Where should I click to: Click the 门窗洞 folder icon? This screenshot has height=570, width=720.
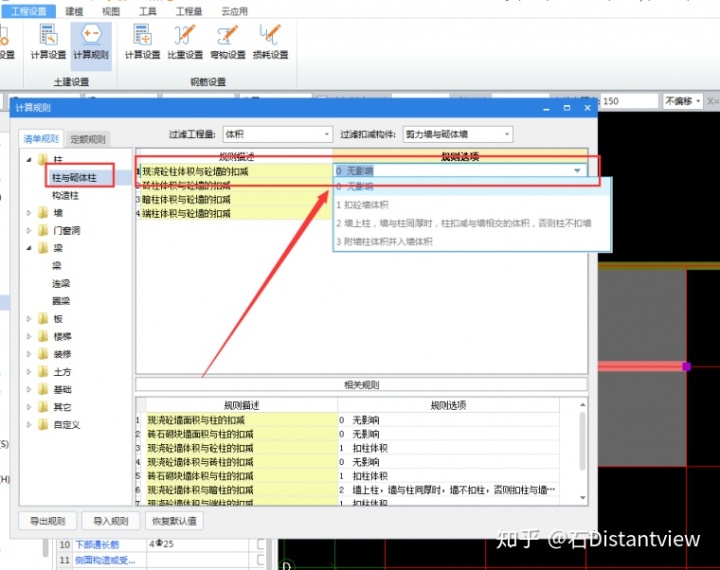pos(43,230)
